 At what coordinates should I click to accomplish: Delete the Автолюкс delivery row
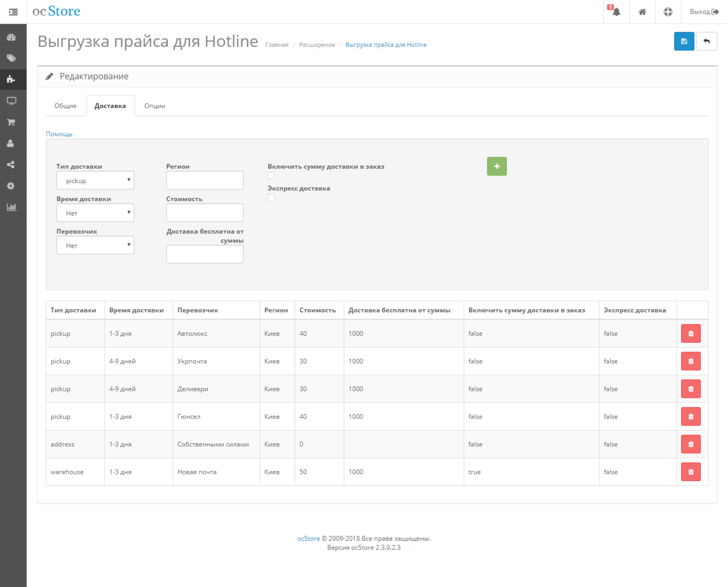691,333
